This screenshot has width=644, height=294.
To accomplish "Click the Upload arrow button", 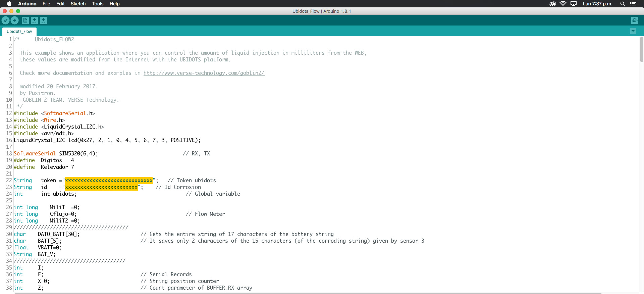I will tap(14, 20).
